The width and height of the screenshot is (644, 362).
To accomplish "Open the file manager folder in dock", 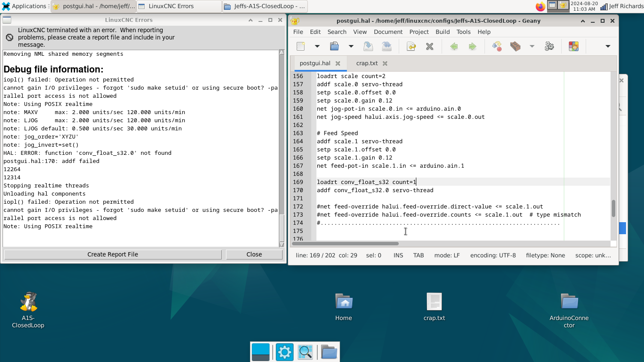I will (x=329, y=352).
